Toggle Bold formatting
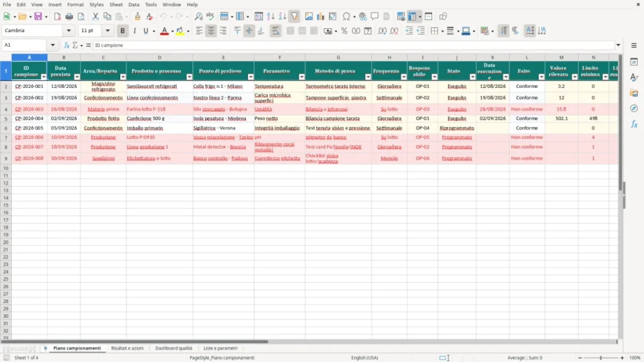The height and width of the screenshot is (362, 644). (x=123, y=31)
